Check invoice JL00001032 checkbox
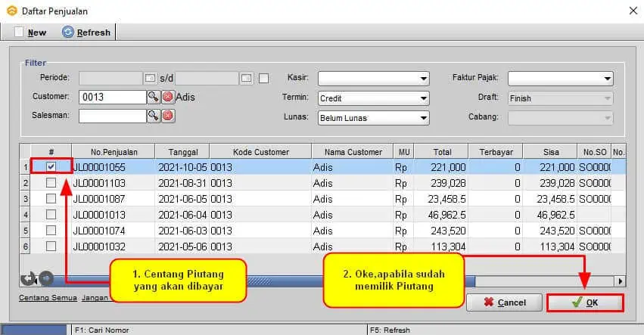The width and height of the screenshot is (644, 335). (x=51, y=247)
